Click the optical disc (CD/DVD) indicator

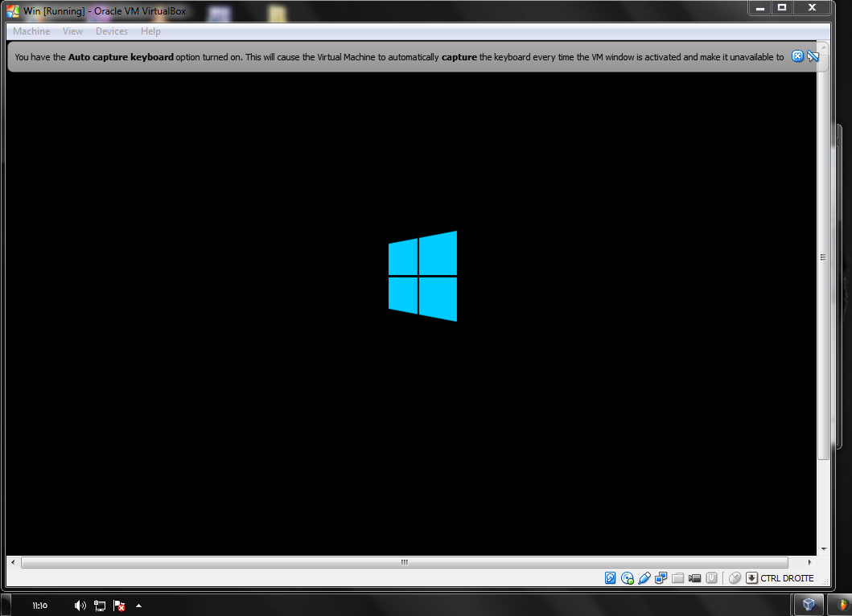click(x=627, y=578)
